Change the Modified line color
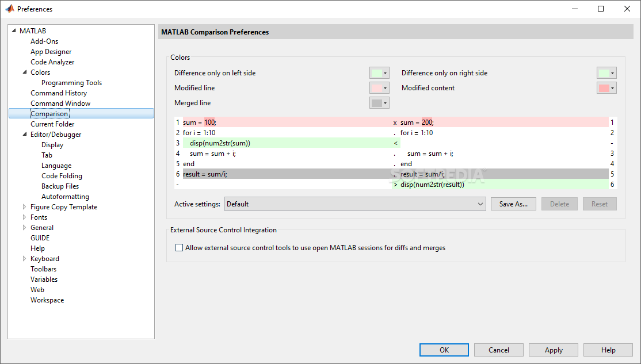 [379, 88]
